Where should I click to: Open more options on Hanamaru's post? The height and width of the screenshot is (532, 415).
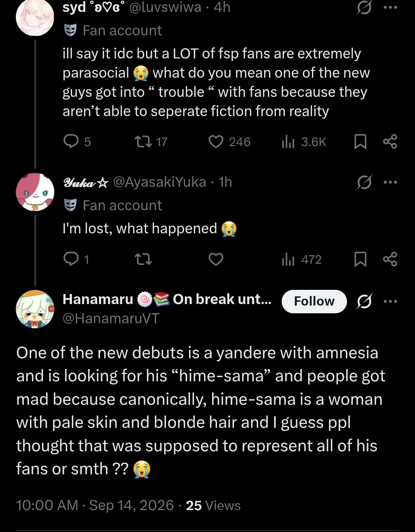coord(390,301)
